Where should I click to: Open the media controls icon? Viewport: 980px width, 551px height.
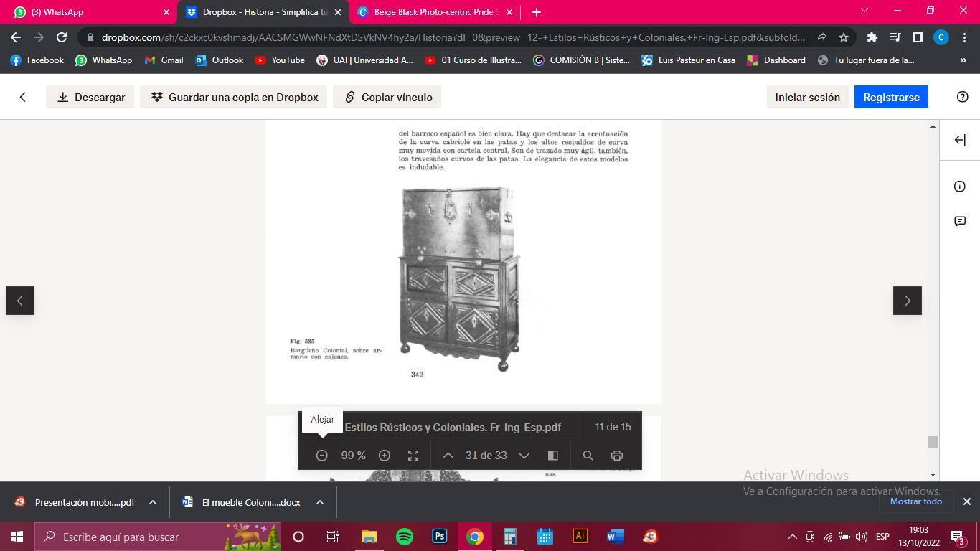895,37
